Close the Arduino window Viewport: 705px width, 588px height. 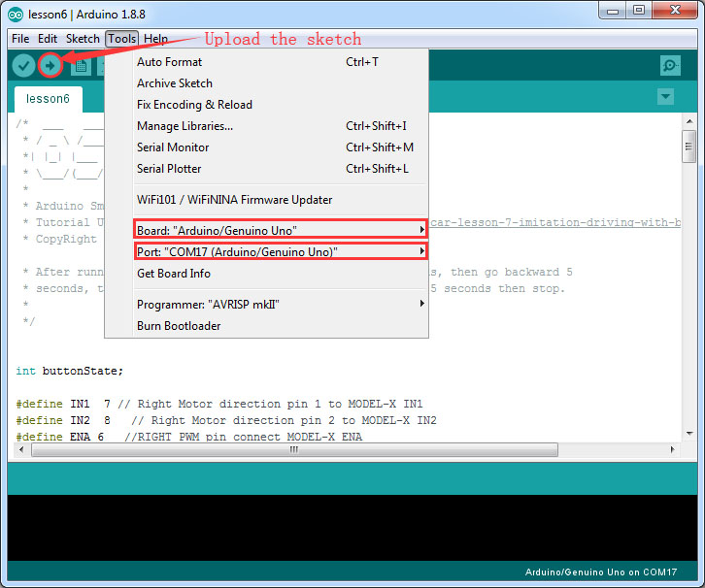coord(675,11)
